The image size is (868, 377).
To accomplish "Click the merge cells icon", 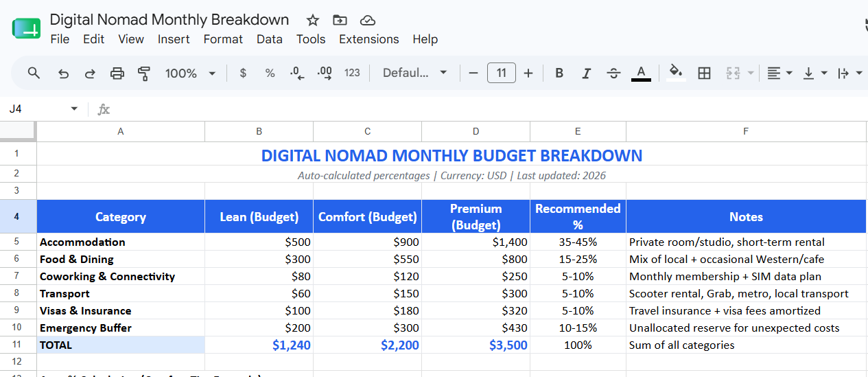I will point(733,73).
